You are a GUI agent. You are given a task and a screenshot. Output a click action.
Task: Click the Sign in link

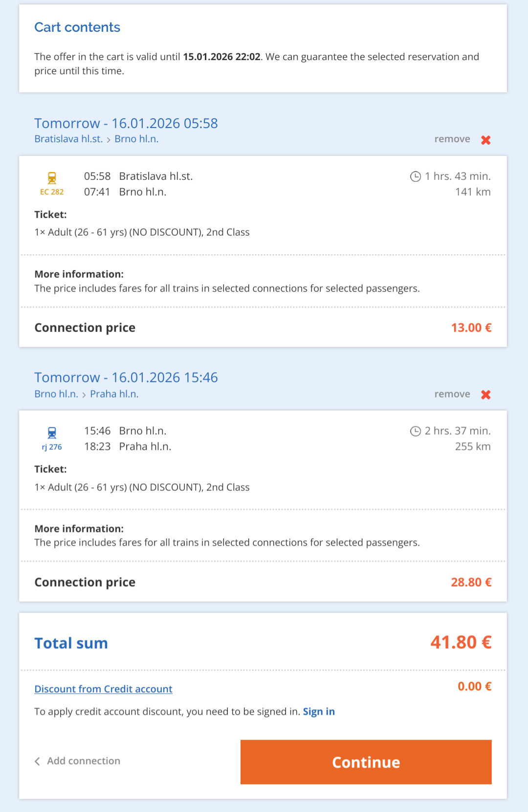(x=319, y=711)
